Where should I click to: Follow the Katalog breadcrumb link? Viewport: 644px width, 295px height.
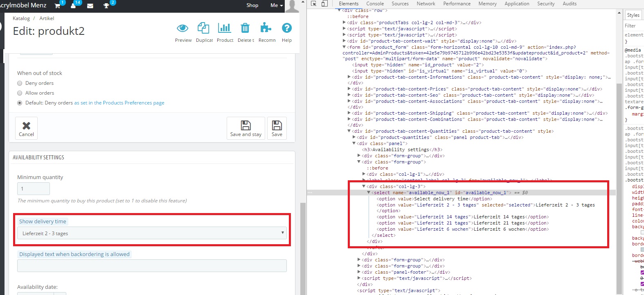21,18
